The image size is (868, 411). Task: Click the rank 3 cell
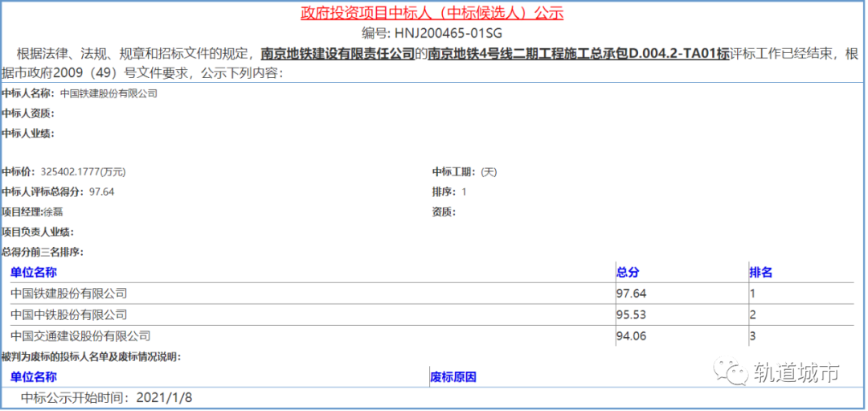753,335
